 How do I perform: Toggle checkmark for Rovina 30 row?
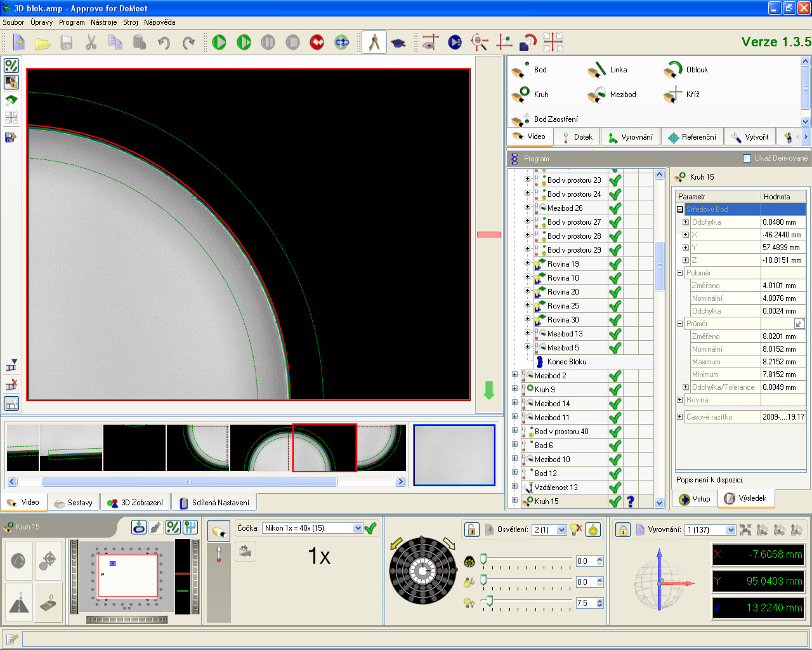(x=615, y=320)
